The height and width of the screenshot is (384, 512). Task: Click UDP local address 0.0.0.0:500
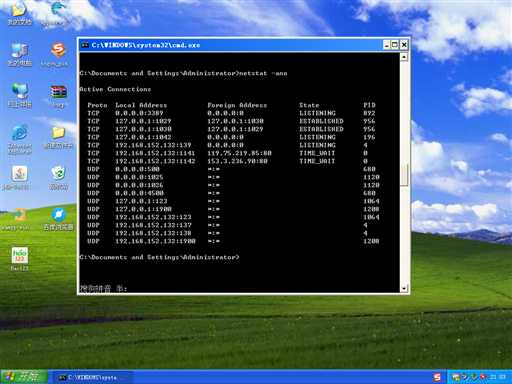pos(137,169)
